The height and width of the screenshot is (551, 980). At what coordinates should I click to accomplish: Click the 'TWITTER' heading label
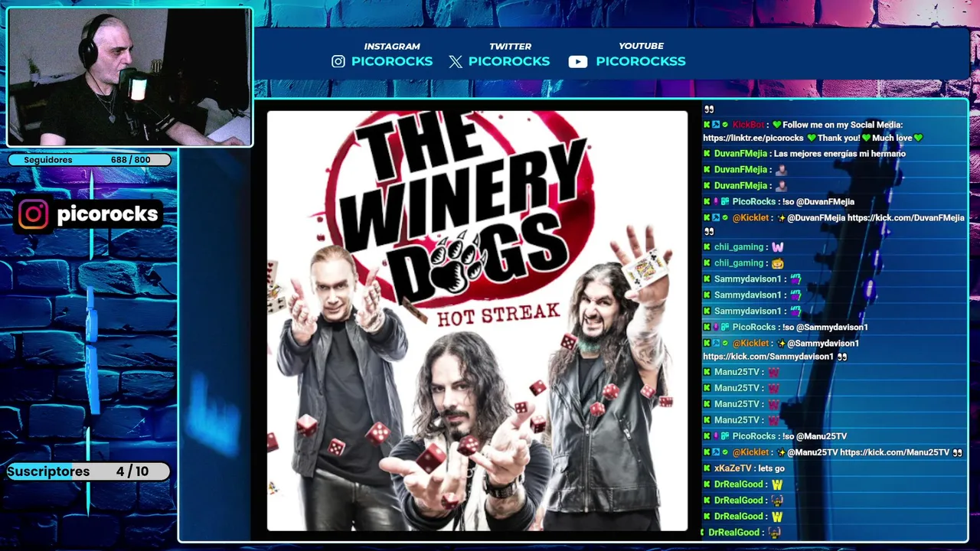[510, 47]
